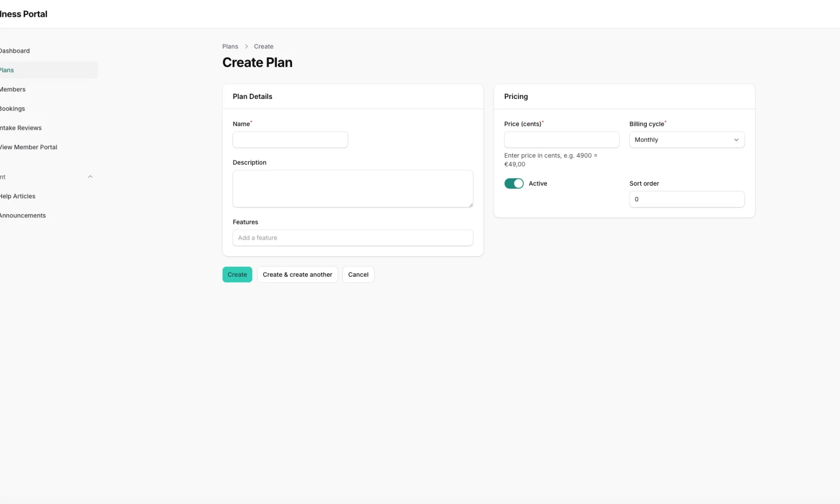
Task: Change Monthly billing cycle to another option
Action: [686, 140]
